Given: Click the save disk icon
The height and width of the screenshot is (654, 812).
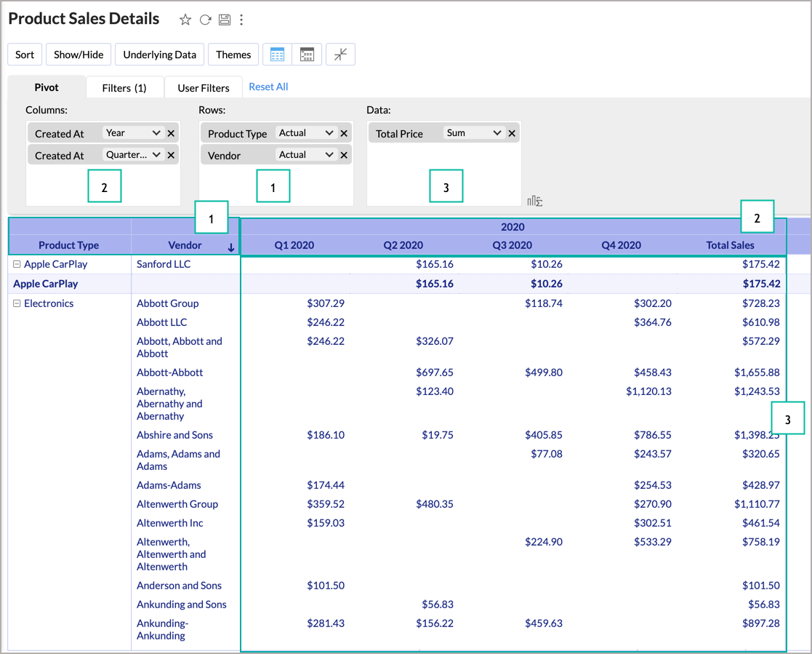Looking at the screenshot, I should pyautogui.click(x=224, y=20).
